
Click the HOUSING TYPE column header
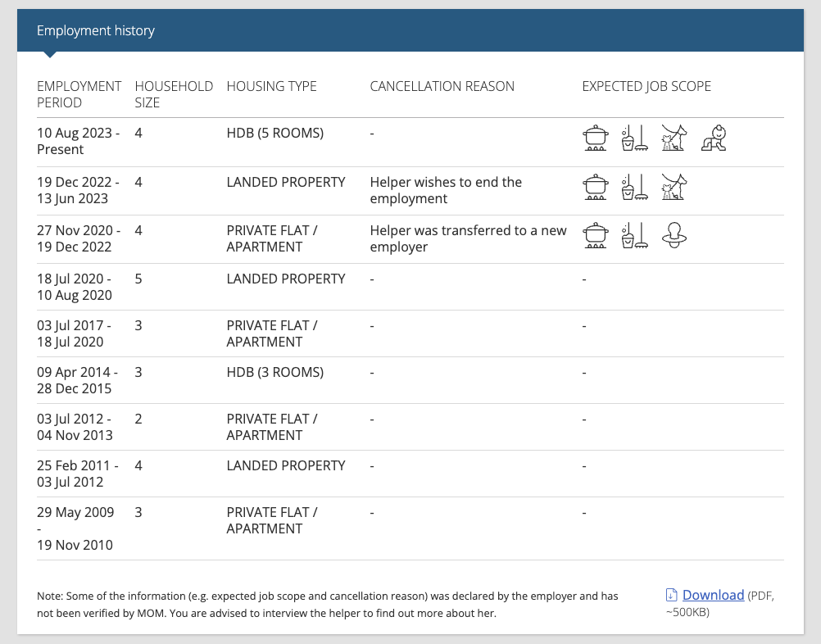click(272, 86)
